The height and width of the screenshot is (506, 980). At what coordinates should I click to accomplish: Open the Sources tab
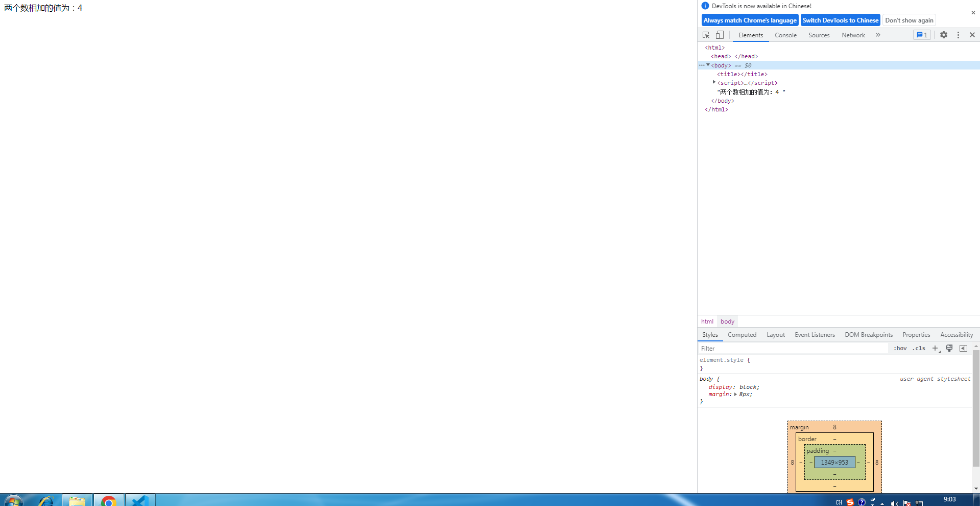click(x=819, y=35)
